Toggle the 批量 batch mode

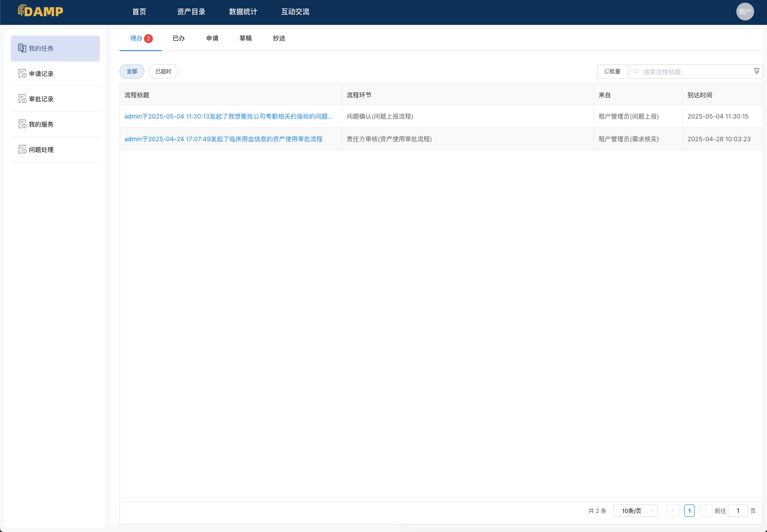pyautogui.click(x=612, y=71)
